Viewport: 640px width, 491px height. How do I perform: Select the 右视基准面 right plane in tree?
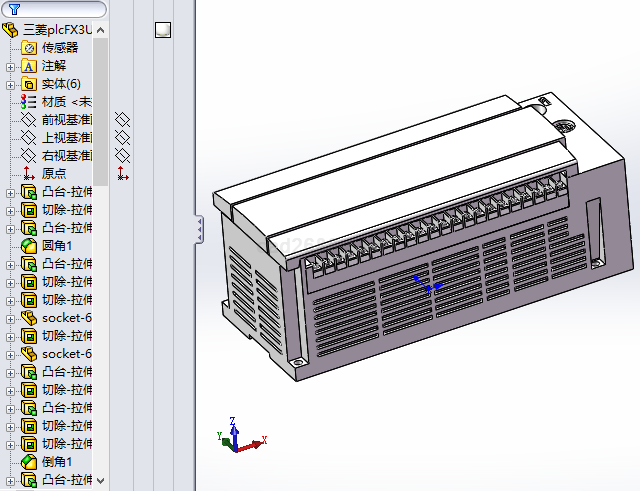point(66,156)
